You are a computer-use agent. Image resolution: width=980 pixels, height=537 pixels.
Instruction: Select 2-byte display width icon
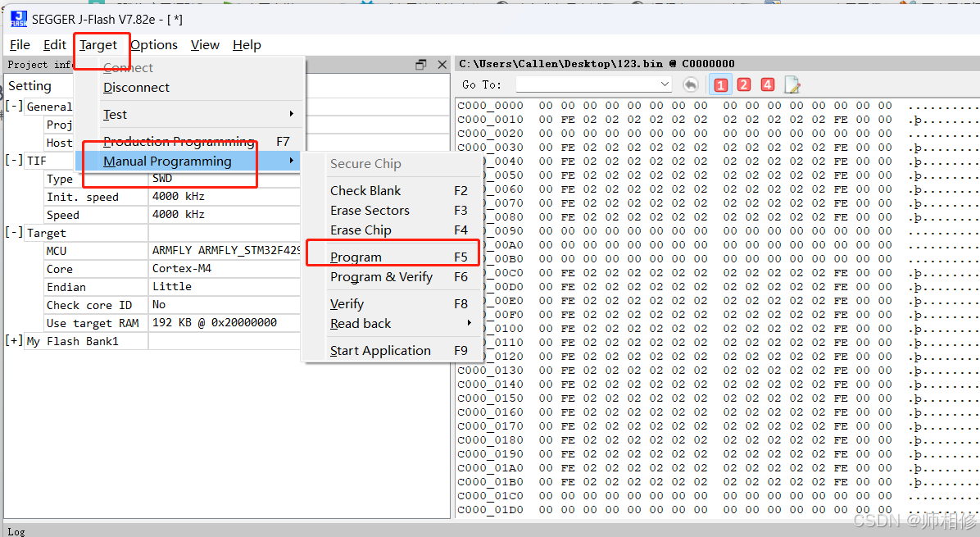point(744,85)
